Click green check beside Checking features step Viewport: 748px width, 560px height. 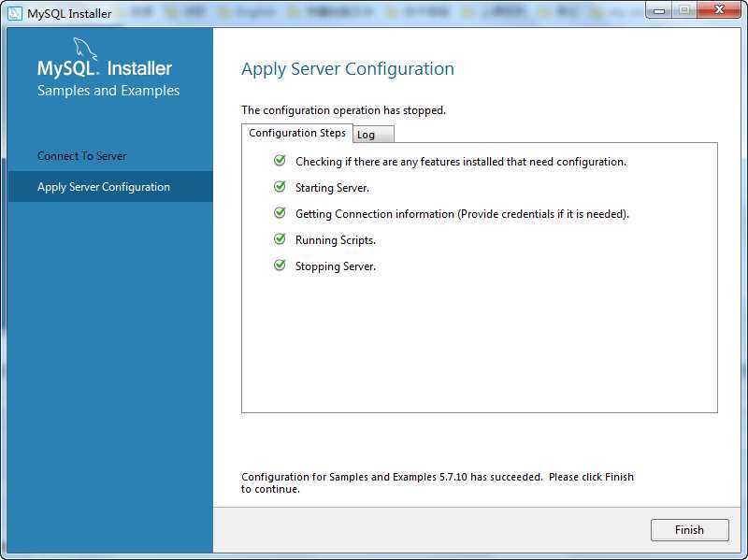click(x=280, y=161)
